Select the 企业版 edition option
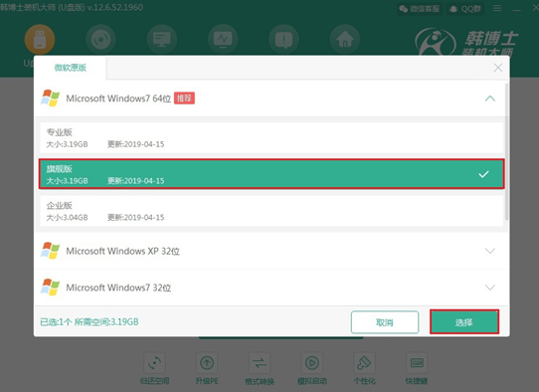 click(x=271, y=211)
